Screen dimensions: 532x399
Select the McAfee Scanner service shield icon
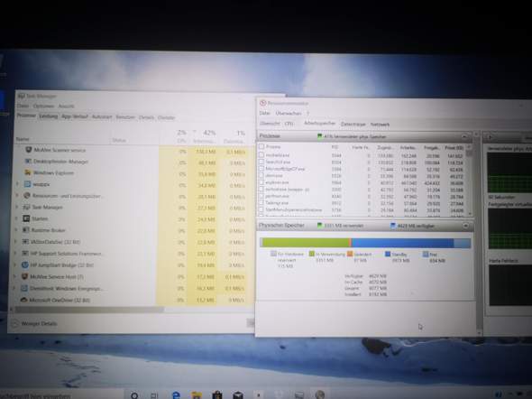[x=29, y=150]
